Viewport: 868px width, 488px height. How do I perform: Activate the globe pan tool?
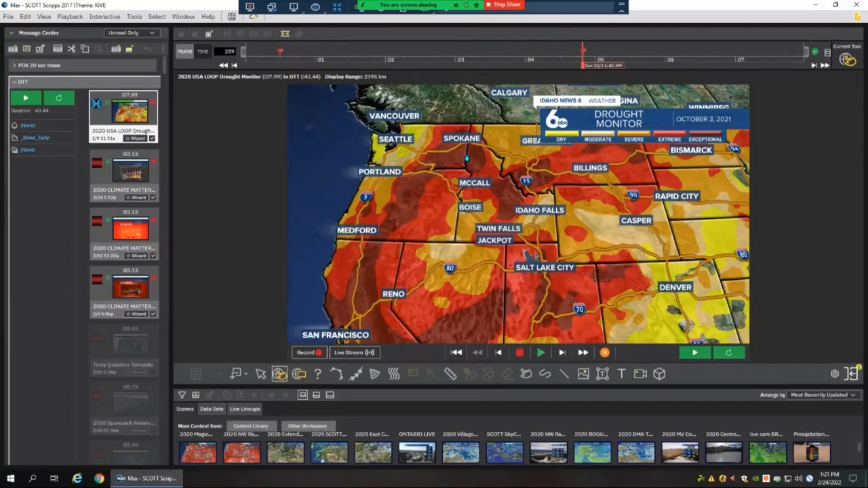point(279,373)
